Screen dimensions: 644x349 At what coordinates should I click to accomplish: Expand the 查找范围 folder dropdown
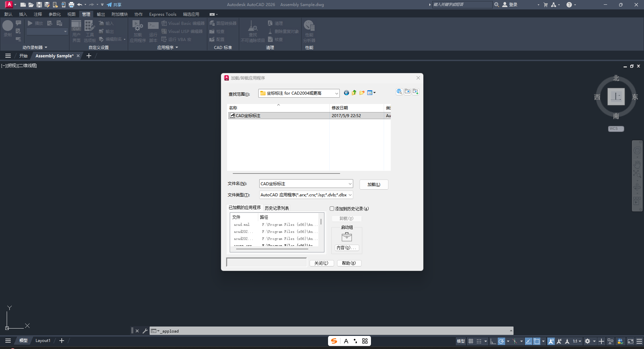pos(336,93)
